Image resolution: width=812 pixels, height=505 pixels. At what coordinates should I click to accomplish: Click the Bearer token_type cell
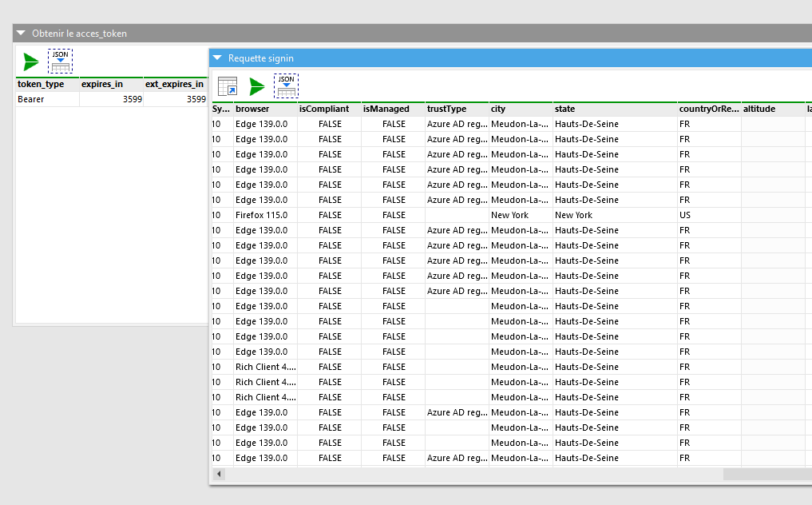click(47, 99)
